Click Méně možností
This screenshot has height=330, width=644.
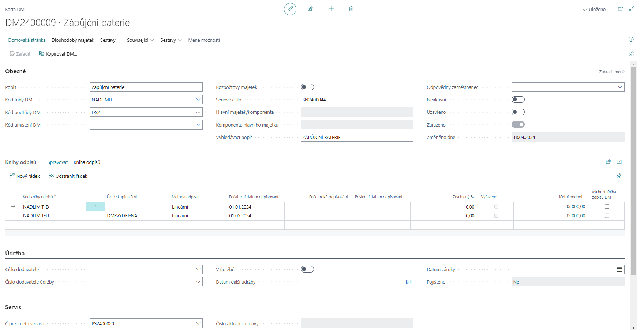(x=204, y=40)
